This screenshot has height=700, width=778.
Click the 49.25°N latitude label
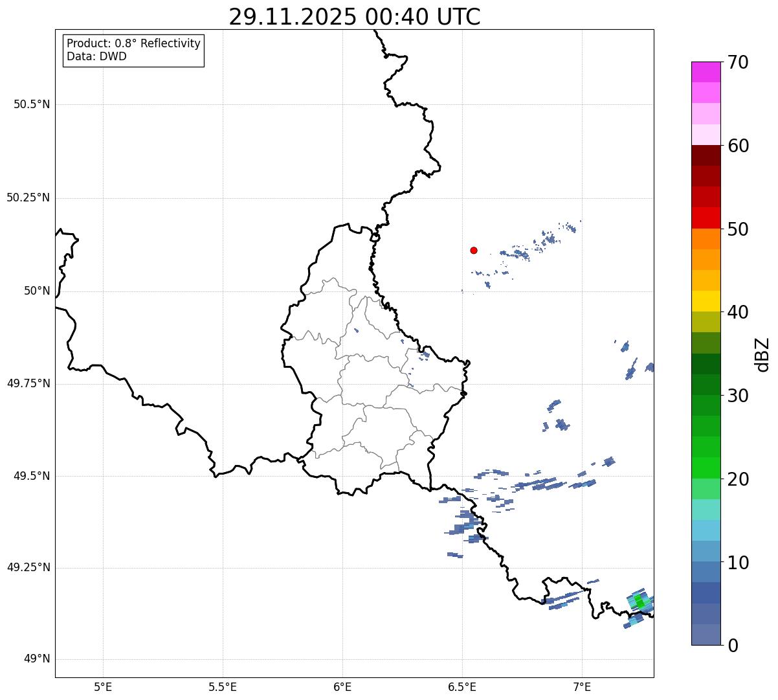pyautogui.click(x=28, y=567)
